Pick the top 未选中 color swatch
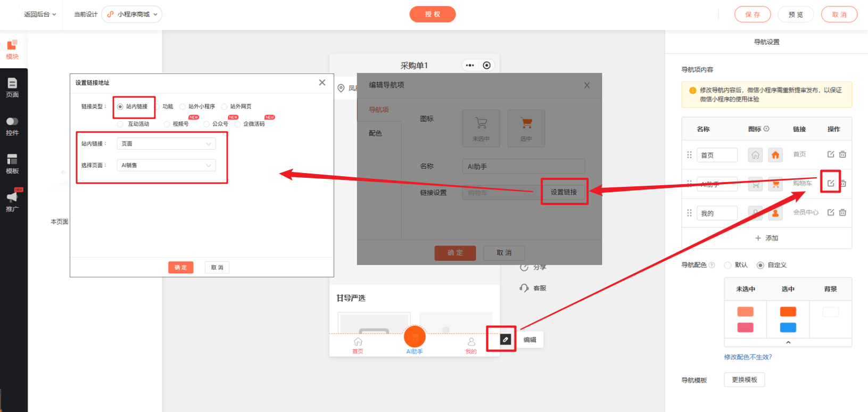Screen dimensions: 868x412 pyautogui.click(x=745, y=312)
